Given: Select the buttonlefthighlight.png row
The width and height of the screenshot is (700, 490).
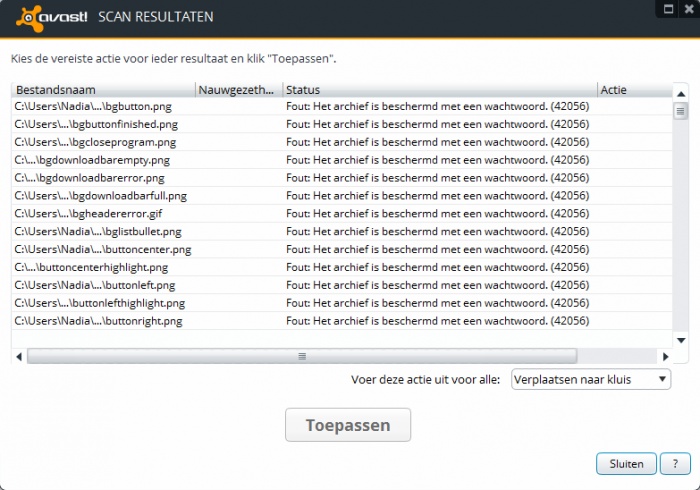Looking at the screenshot, I should tap(342, 303).
